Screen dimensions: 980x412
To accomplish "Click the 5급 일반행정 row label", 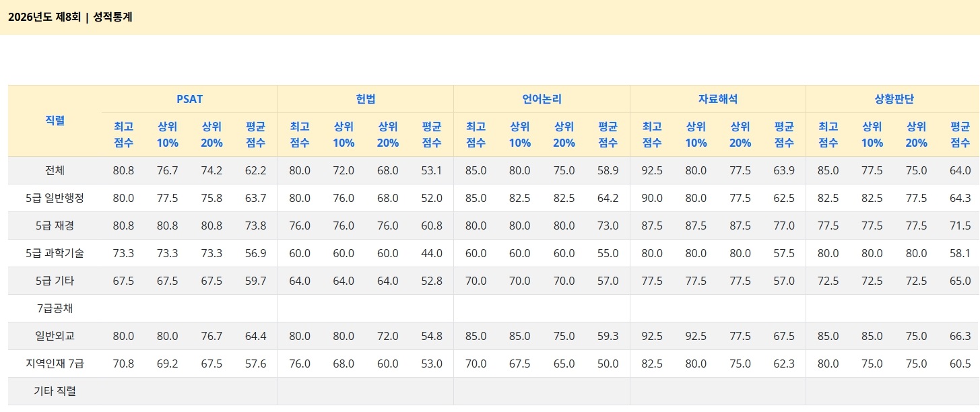I will (55, 198).
